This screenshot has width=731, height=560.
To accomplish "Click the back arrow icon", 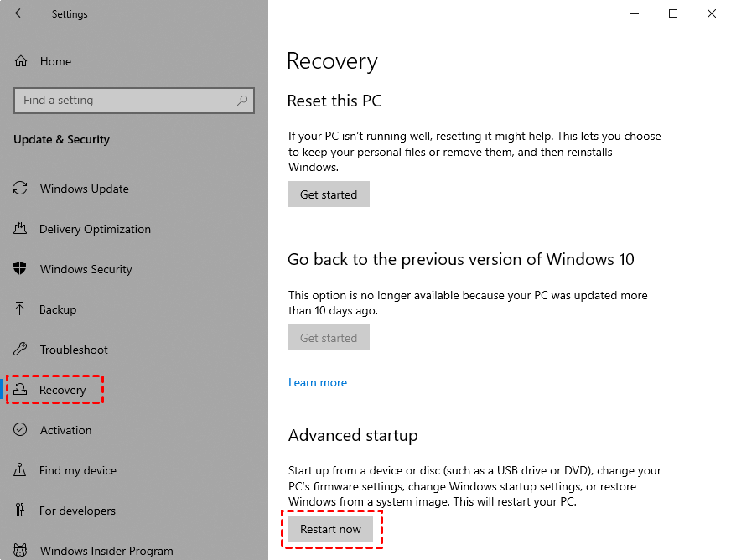I will [20, 13].
